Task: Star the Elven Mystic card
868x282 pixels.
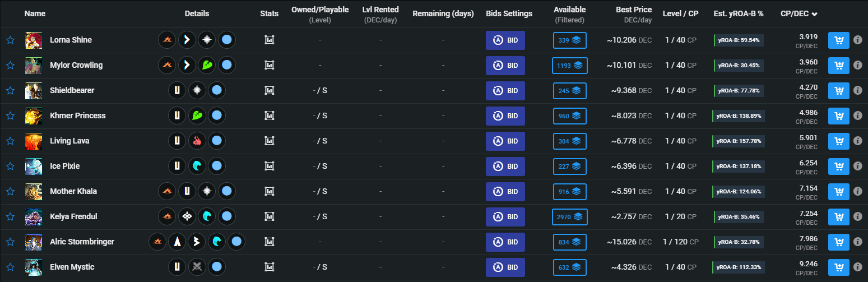Action: click(x=10, y=267)
